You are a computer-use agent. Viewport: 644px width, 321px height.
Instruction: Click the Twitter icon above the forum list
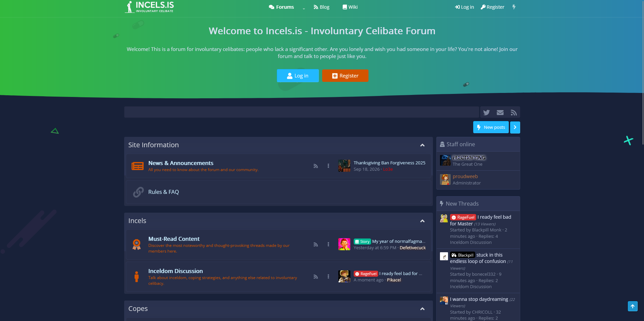486,112
